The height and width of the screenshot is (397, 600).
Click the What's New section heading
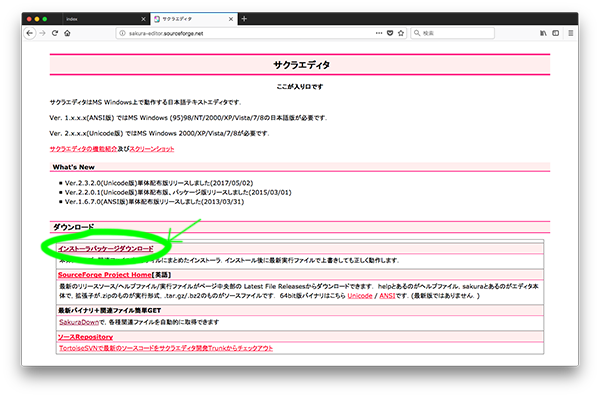coord(73,167)
